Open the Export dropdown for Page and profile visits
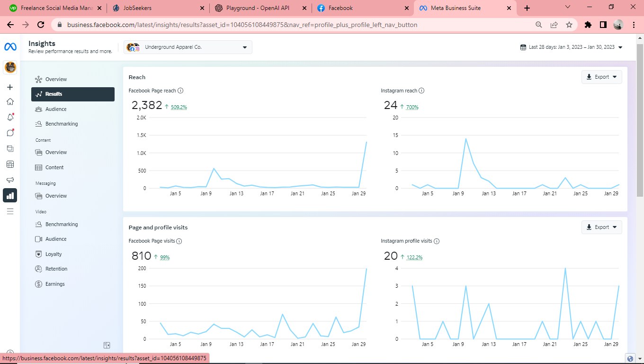The image size is (644, 364). 602,227
